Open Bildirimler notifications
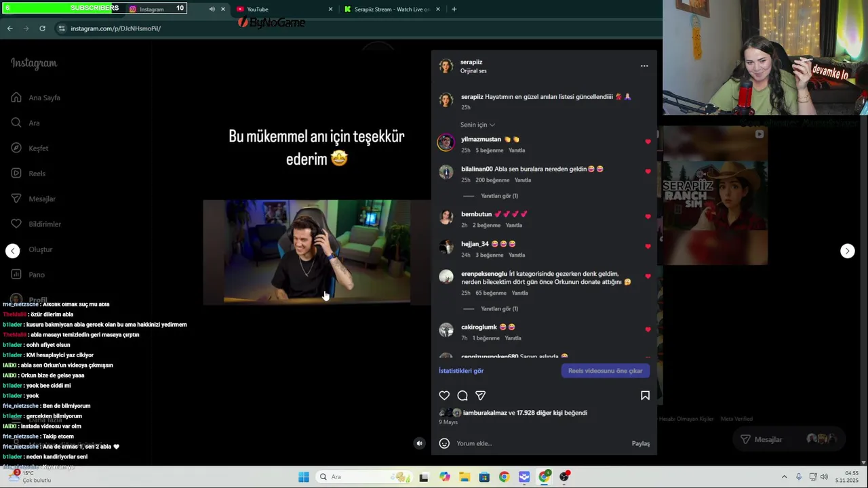This screenshot has width=868, height=488. point(36,224)
